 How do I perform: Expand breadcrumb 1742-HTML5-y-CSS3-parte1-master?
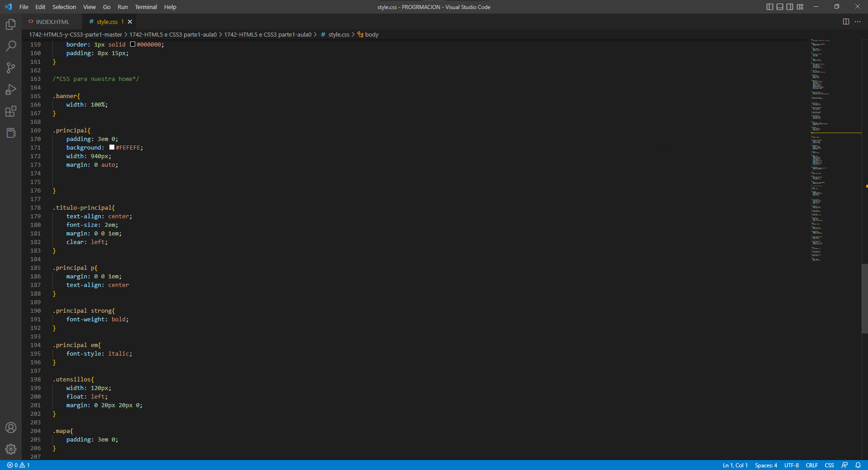[x=75, y=34]
